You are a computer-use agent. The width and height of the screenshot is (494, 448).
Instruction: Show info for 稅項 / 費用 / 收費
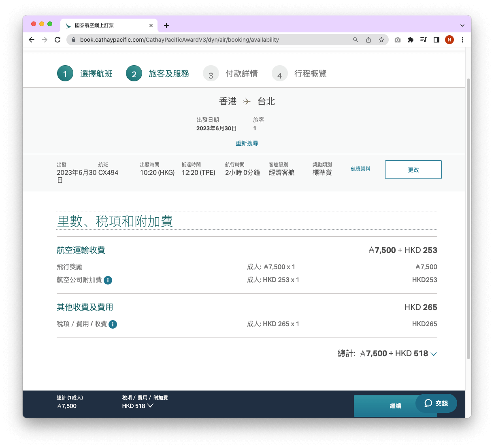[x=113, y=324]
